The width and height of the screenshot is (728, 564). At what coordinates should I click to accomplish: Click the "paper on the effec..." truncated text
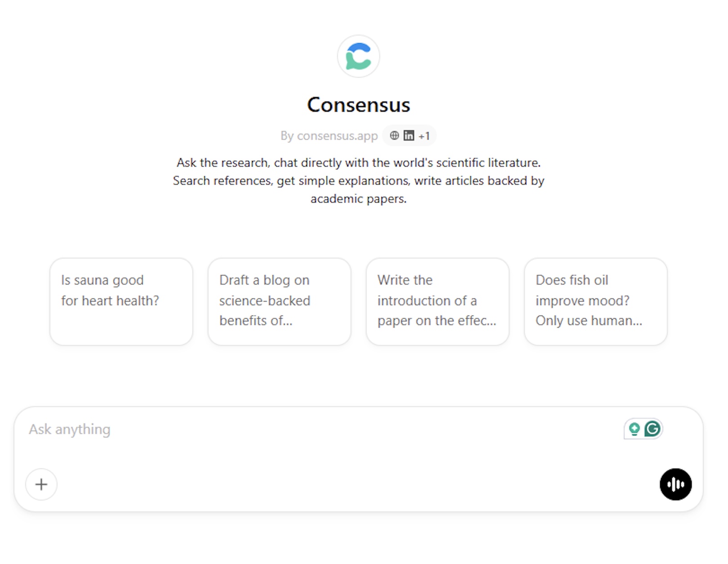437,321
